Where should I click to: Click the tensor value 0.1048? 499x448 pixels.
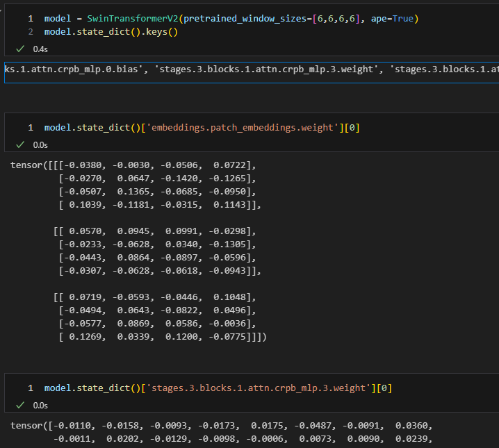click(229, 297)
